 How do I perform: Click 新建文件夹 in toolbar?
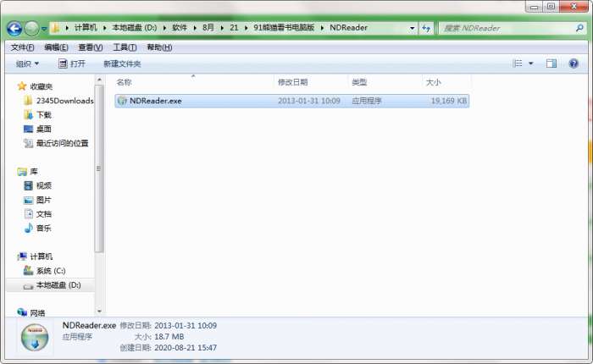click(122, 63)
